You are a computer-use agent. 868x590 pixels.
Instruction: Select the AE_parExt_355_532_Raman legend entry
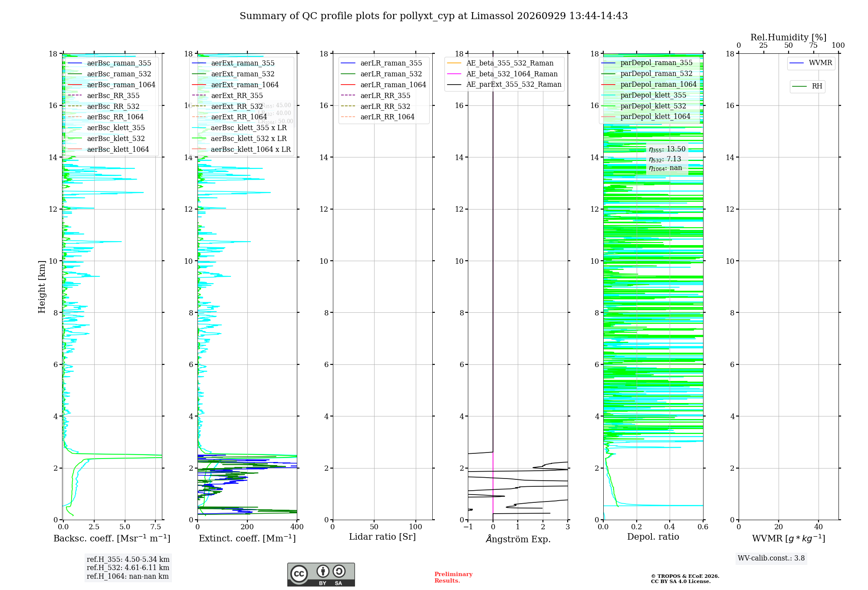(x=504, y=85)
